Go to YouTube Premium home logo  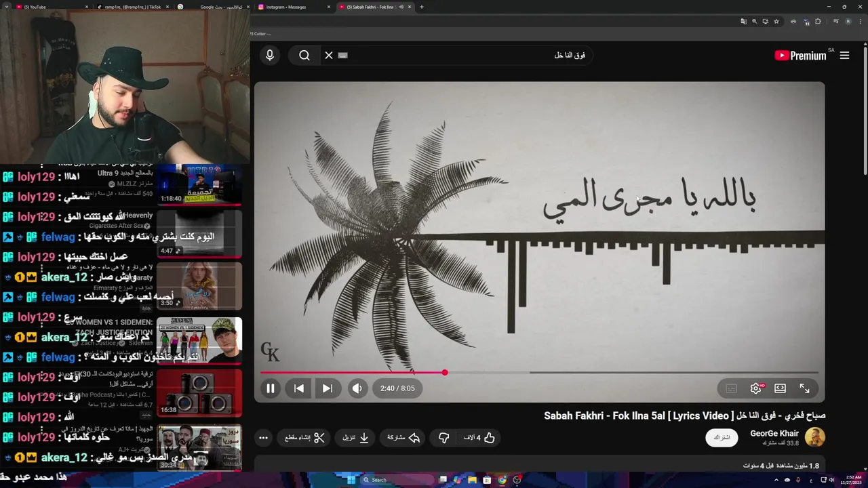800,56
